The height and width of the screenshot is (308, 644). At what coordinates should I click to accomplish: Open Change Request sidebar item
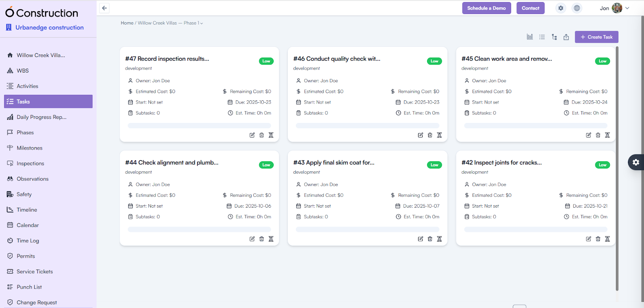click(48, 302)
